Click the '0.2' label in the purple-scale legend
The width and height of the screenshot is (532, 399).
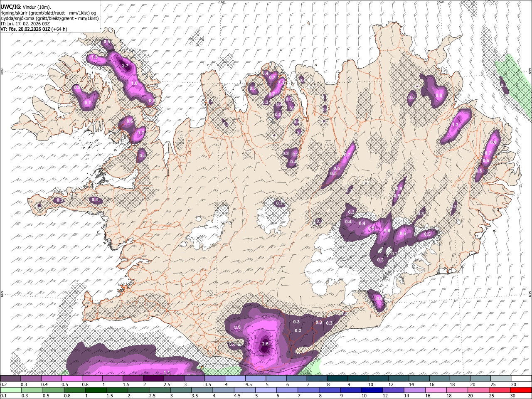(3, 384)
